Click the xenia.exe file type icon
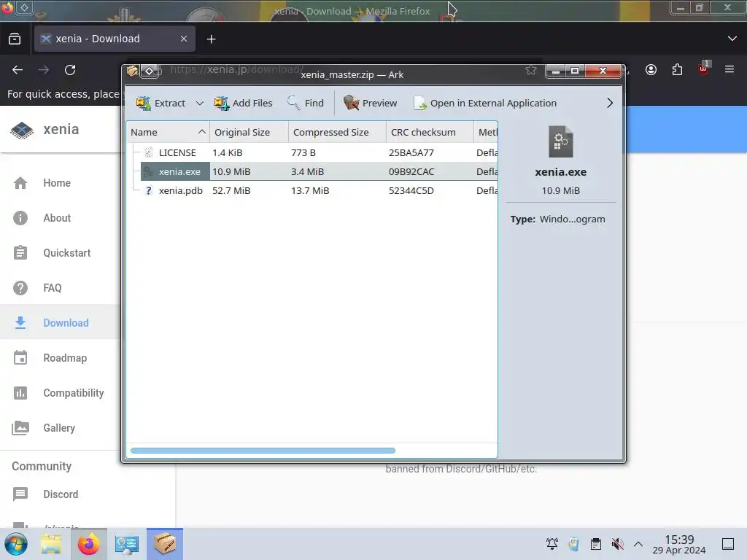This screenshot has height=560, width=747. (148, 171)
